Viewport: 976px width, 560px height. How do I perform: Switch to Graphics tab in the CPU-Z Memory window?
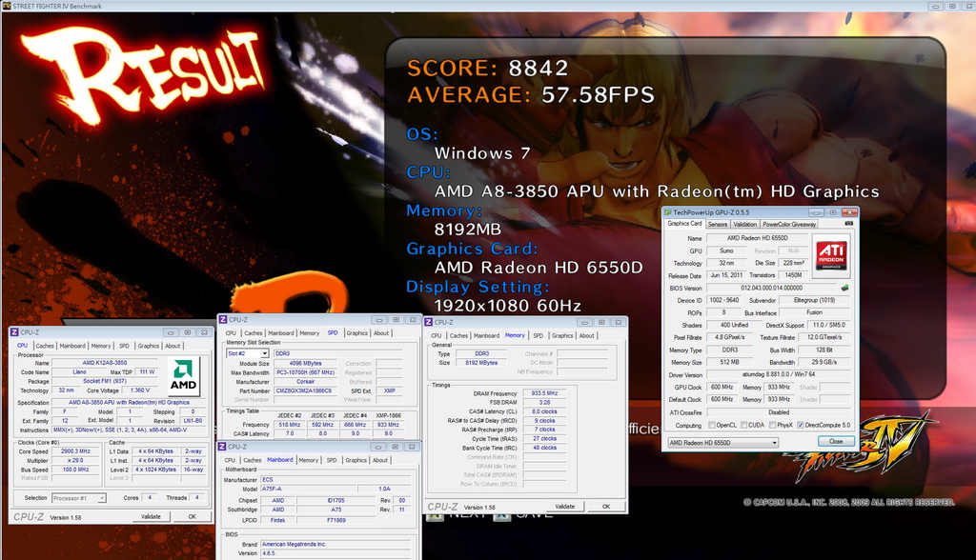(x=562, y=336)
